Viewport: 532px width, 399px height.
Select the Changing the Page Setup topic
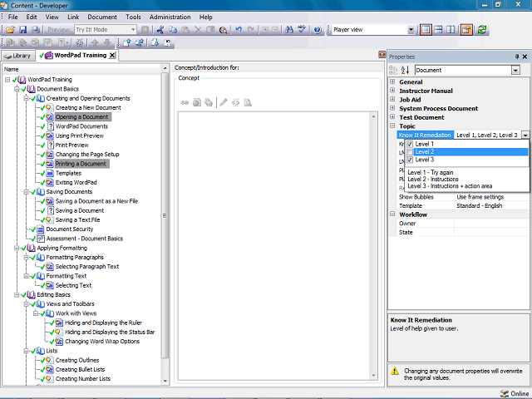click(x=87, y=155)
